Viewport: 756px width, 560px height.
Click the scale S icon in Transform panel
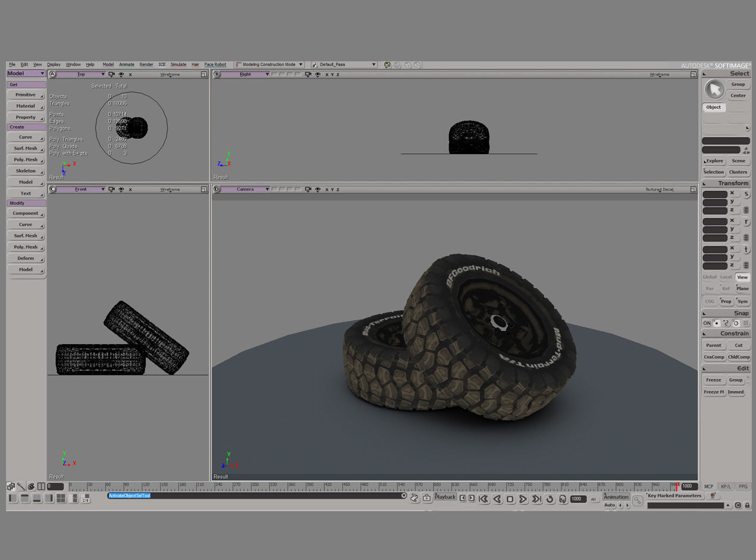(x=746, y=195)
